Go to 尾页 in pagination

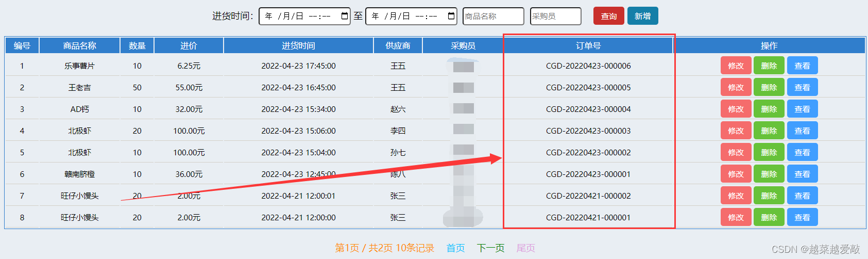[525, 248]
